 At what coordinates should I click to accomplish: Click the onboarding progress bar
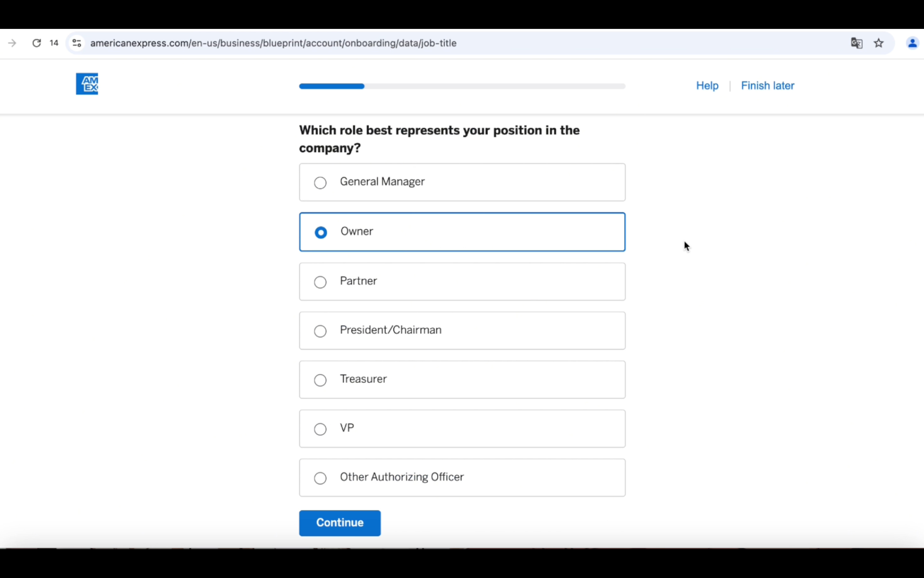coord(462,86)
